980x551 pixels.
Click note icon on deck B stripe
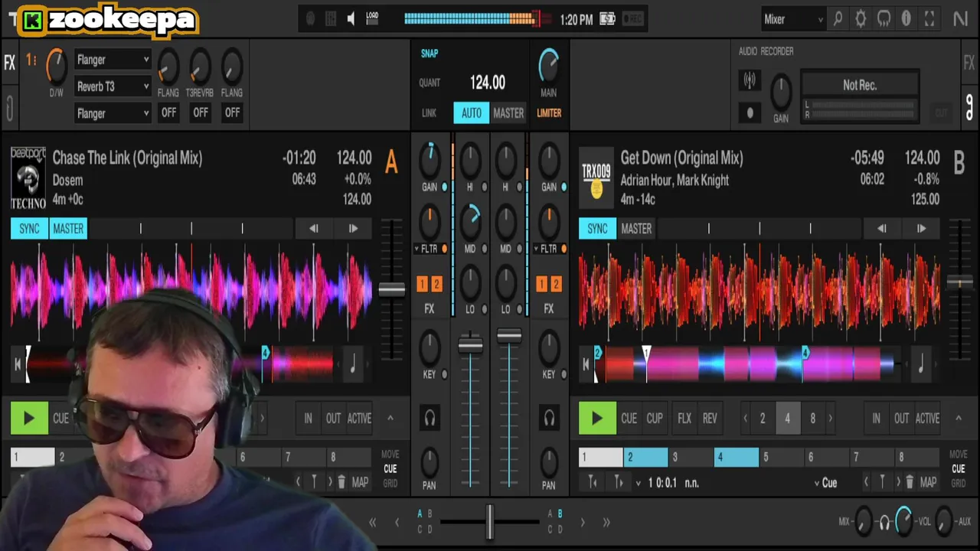(921, 365)
